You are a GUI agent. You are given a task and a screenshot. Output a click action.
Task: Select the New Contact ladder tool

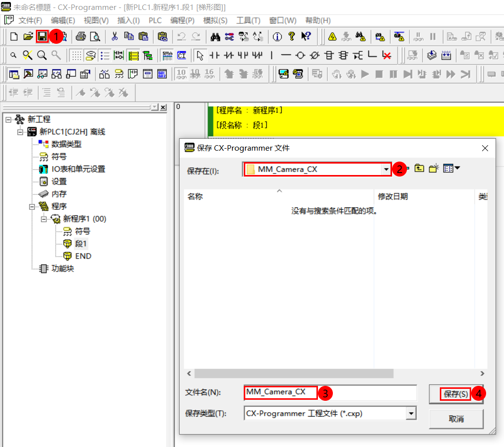(x=215, y=55)
